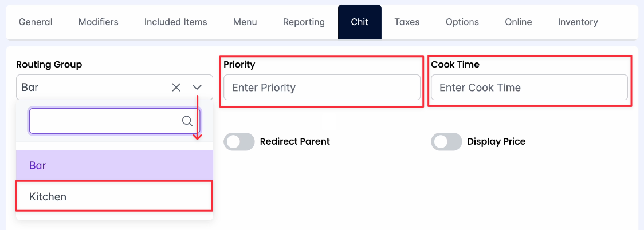Toggle the Redirect Parent switch
Screen dimensions: 644x230
[239, 141]
